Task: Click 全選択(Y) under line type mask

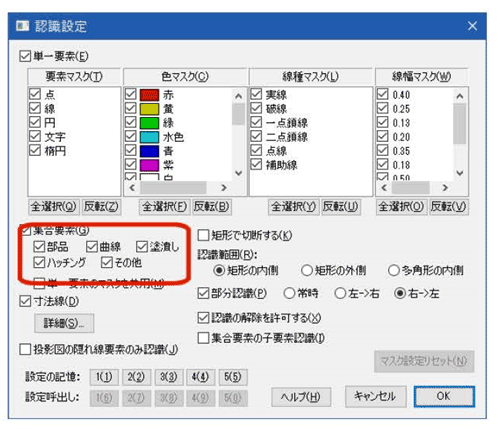Action: [x=293, y=207]
